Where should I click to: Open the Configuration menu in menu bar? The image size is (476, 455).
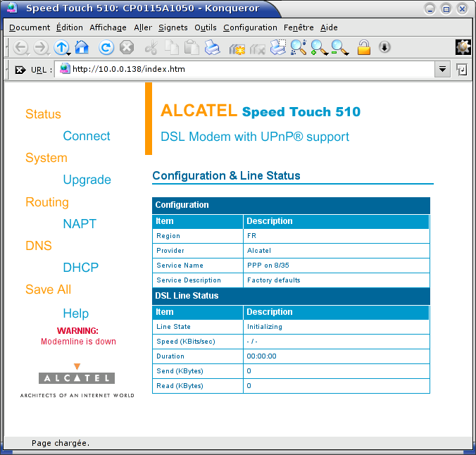tap(250, 27)
